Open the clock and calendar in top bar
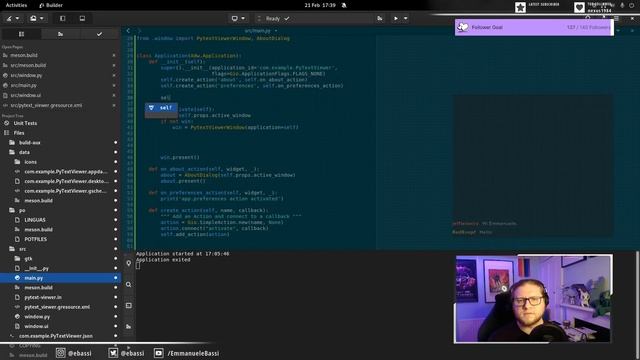The width and height of the screenshot is (640, 360). coord(320,5)
